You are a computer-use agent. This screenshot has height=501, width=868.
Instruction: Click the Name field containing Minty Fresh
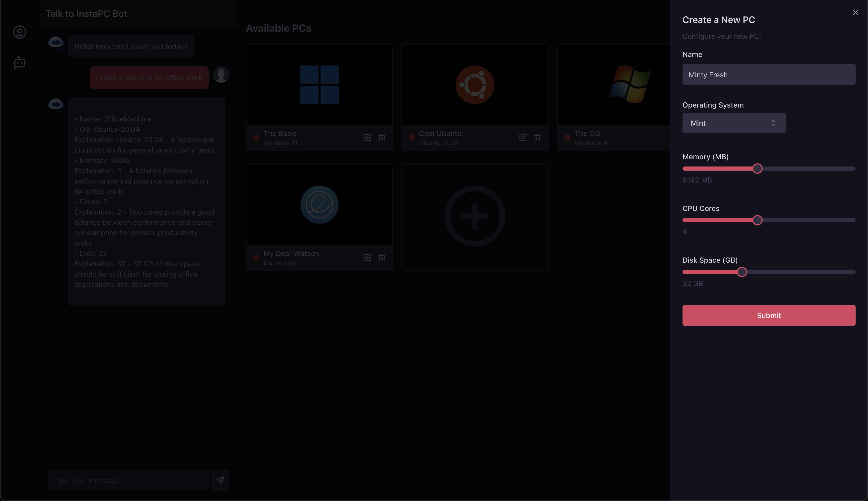[x=769, y=75]
